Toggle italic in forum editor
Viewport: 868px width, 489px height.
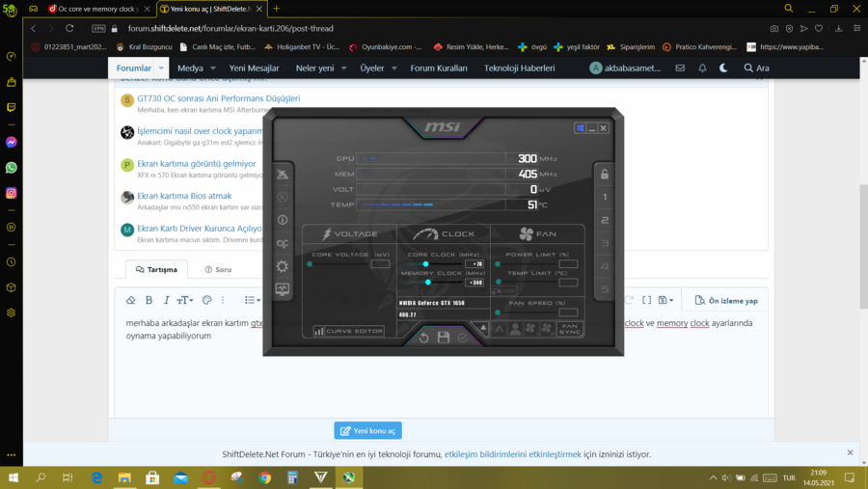tap(166, 300)
